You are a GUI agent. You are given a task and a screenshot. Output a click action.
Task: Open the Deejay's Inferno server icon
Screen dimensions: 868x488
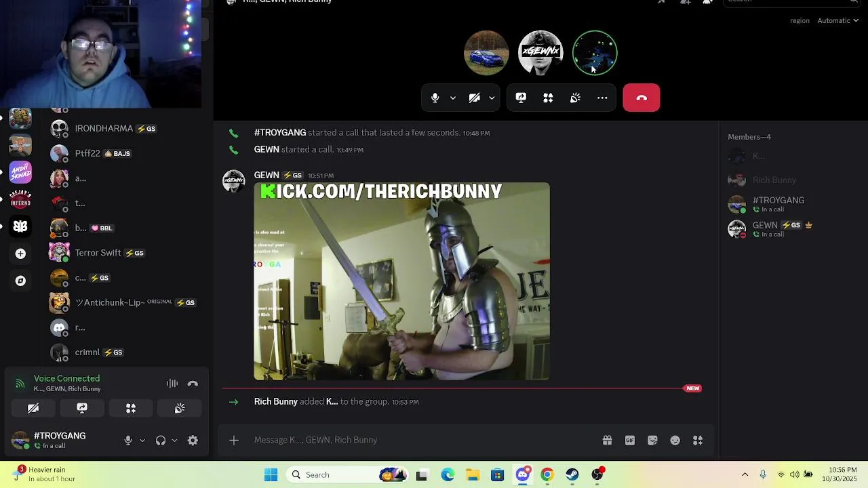(x=20, y=199)
